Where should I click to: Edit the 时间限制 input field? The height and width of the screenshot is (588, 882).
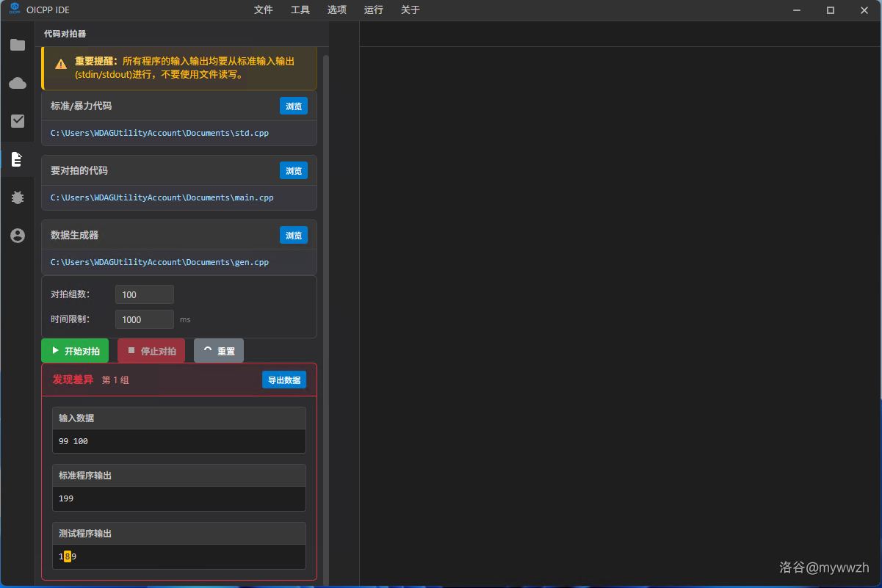[145, 319]
